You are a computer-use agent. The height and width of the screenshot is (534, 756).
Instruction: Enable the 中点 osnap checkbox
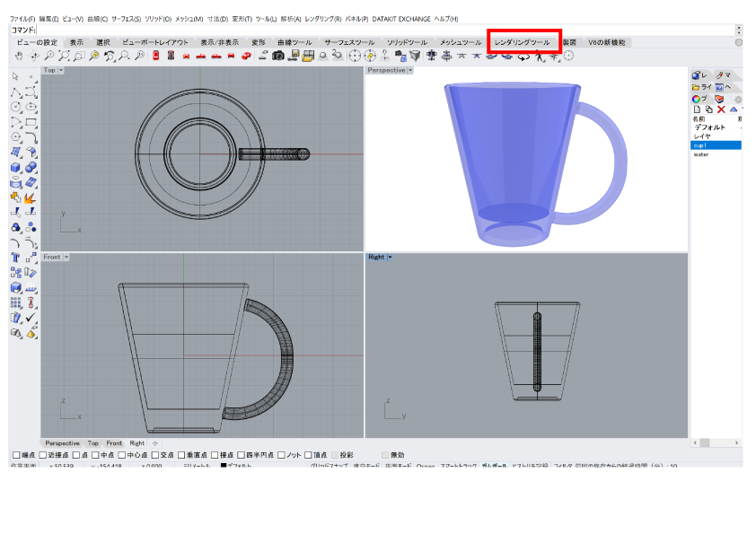(x=95, y=455)
